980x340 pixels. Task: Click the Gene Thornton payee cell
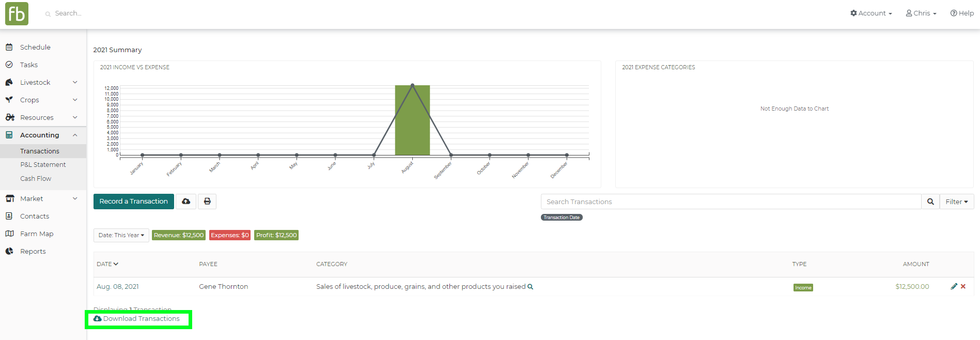(224, 287)
